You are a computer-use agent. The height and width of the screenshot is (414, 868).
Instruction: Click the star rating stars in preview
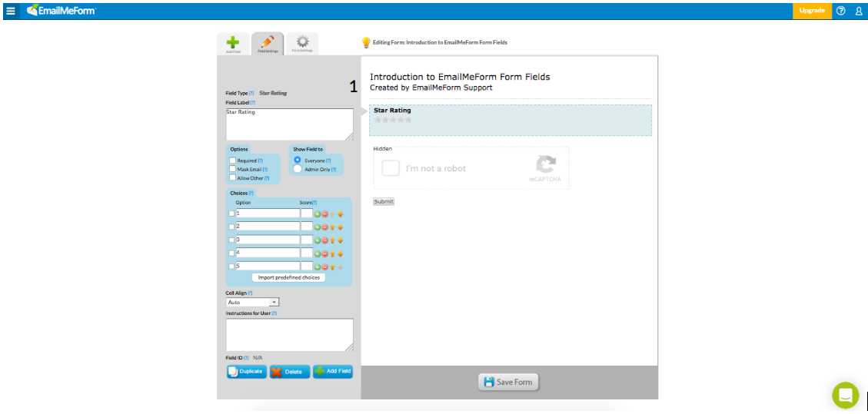tap(393, 119)
